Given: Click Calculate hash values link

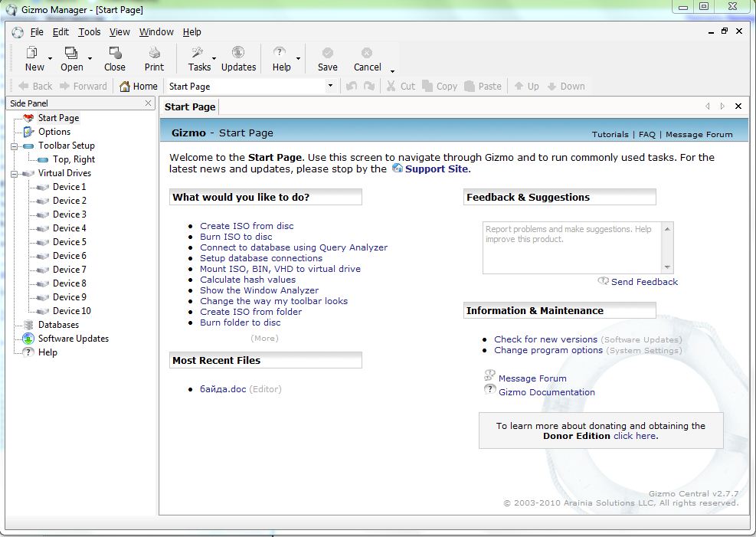Looking at the screenshot, I should [x=247, y=280].
